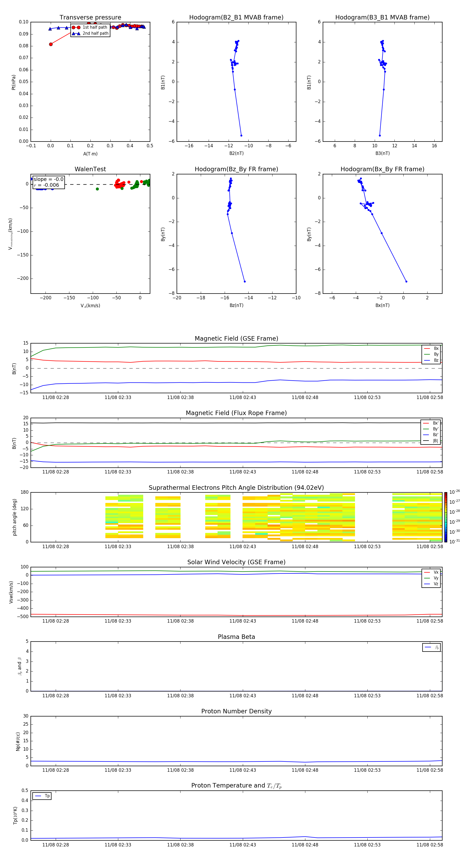
Task: Click the 'Np(#/cc)' axis label
Action: pos(18,741)
